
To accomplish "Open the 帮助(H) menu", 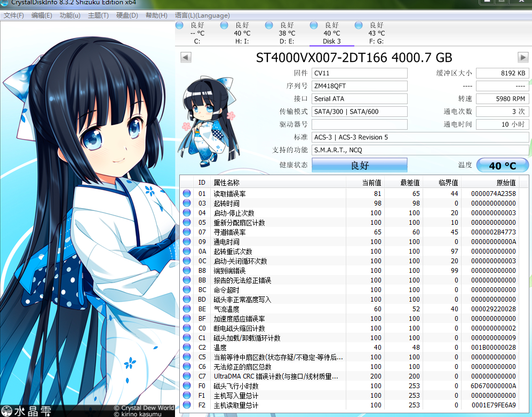I will (156, 15).
